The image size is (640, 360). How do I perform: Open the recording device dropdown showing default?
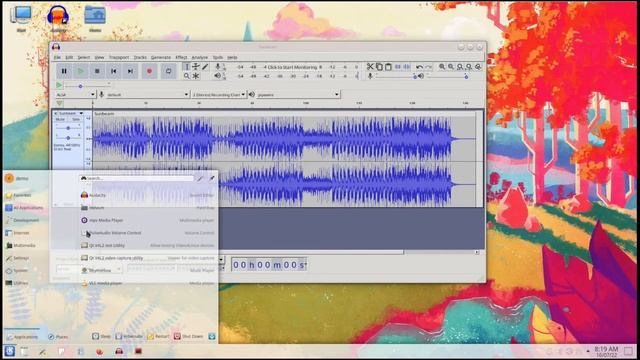click(147, 95)
